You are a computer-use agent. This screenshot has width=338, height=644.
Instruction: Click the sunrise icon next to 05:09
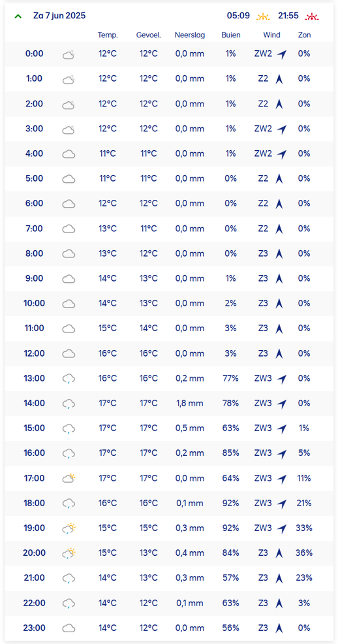[263, 17]
